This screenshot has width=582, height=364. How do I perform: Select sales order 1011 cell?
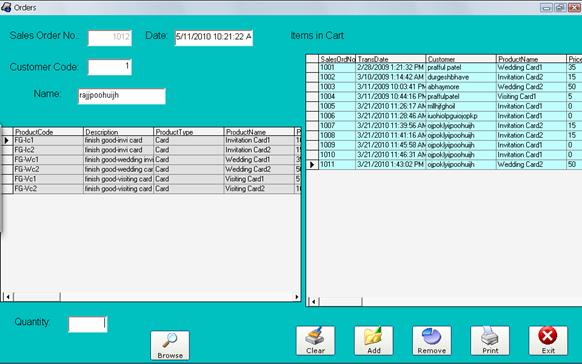tap(337, 164)
